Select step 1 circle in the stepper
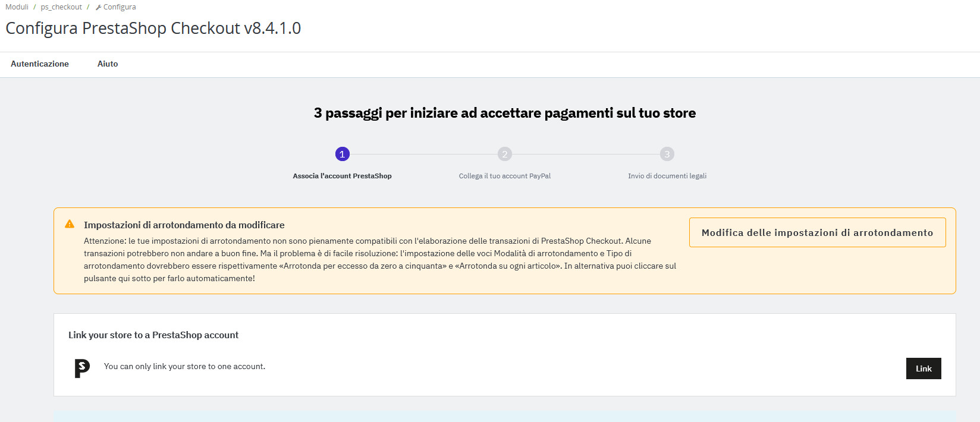980x422 pixels. pos(342,154)
